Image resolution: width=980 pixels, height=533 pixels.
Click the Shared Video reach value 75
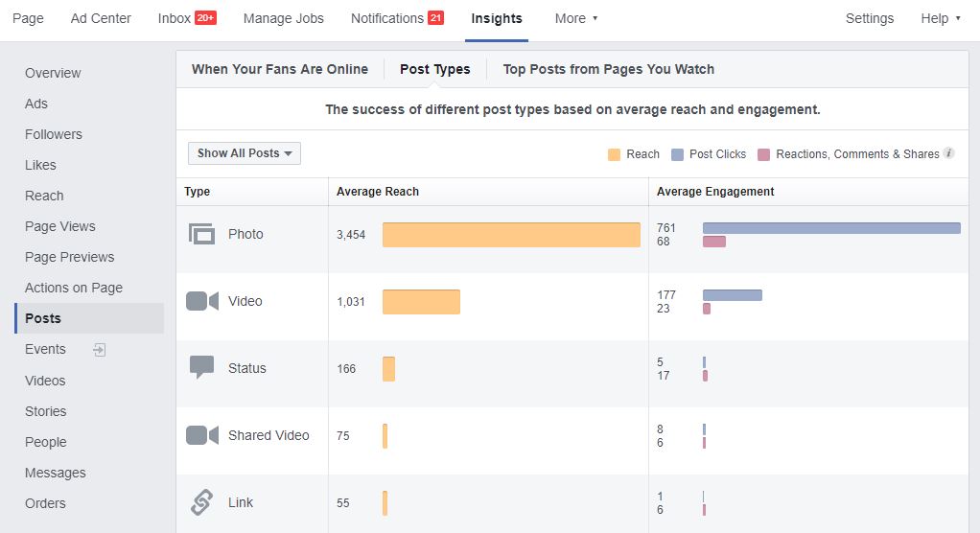[x=343, y=436]
